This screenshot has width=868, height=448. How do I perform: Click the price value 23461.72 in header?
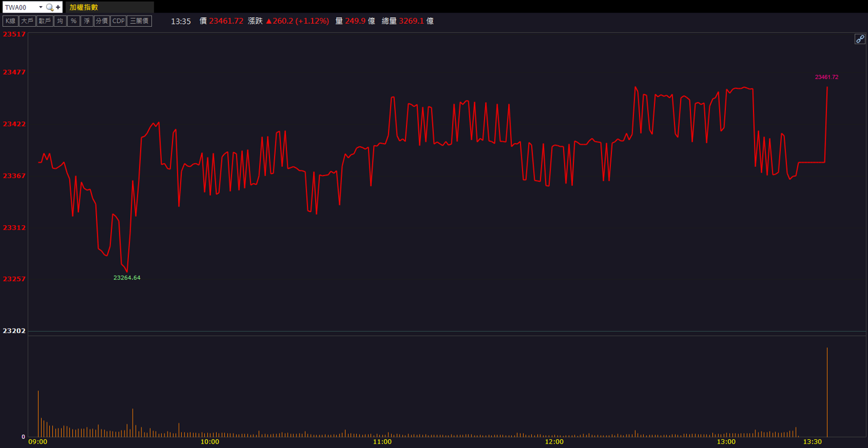[x=226, y=21]
